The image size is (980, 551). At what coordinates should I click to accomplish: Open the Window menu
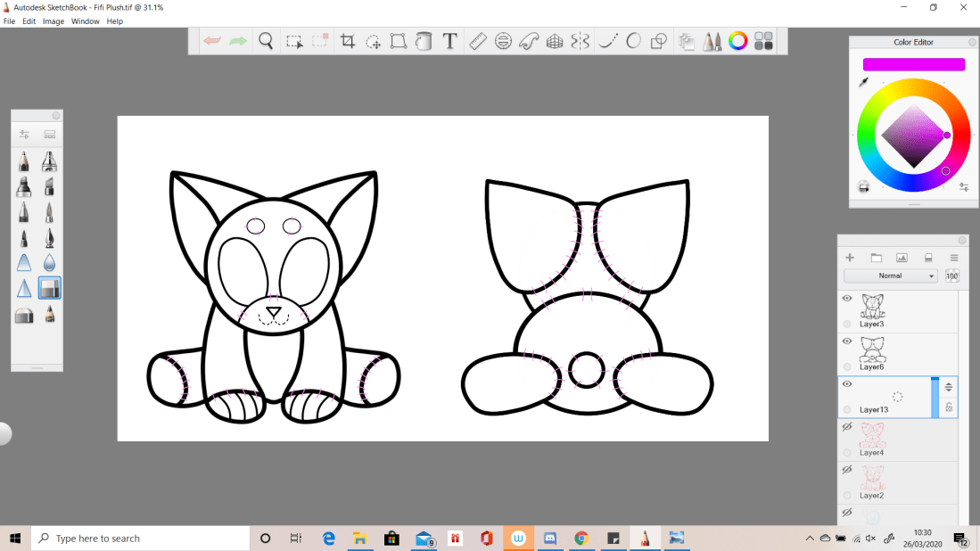[86, 21]
